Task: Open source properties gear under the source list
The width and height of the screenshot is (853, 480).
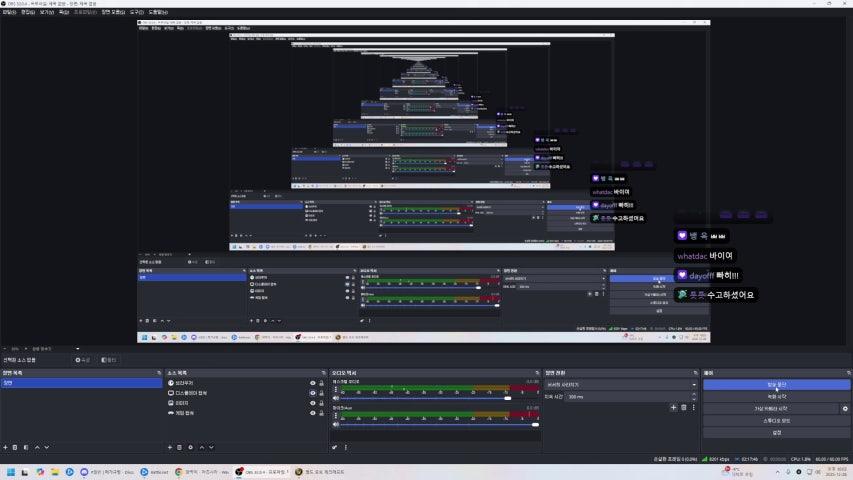Action: [x=190, y=447]
